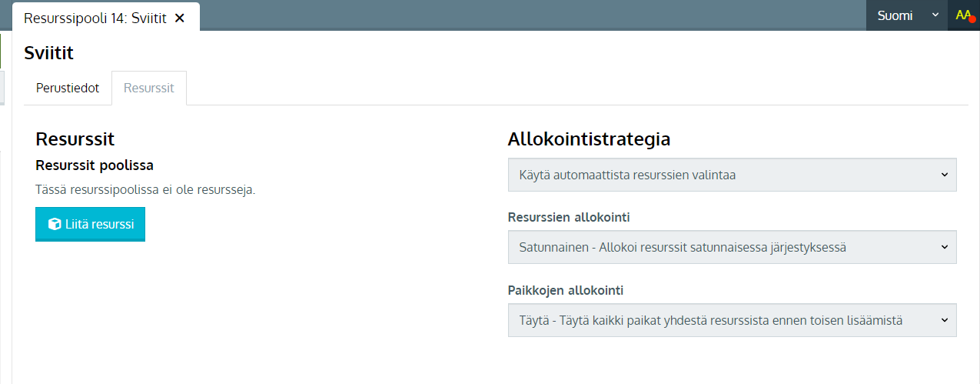This screenshot has height=384, width=980.
Task: Switch to the Perustiedot tab
Action: [x=68, y=88]
